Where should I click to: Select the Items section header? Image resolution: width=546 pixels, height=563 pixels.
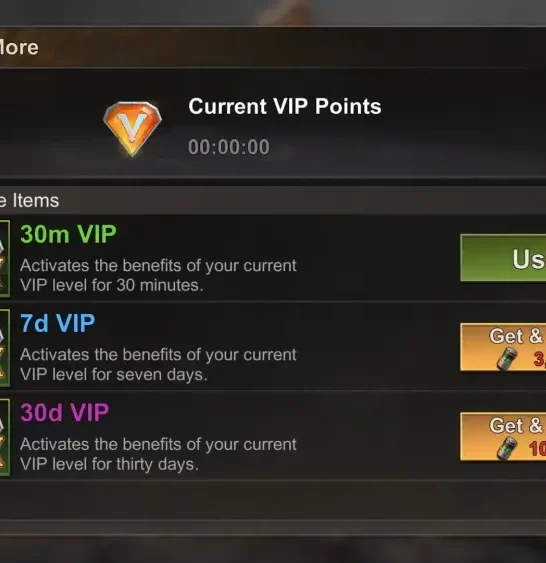click(29, 200)
